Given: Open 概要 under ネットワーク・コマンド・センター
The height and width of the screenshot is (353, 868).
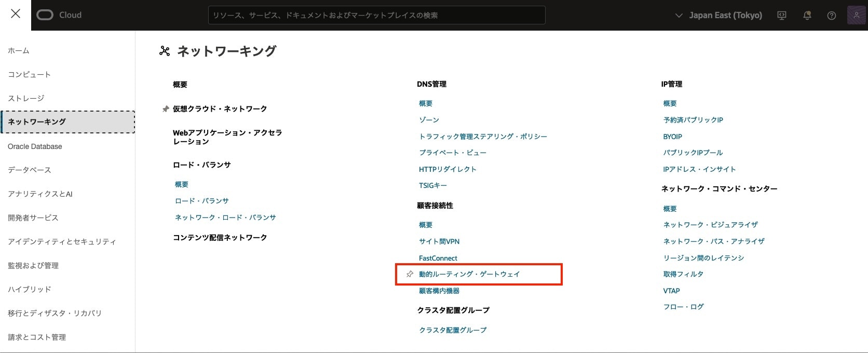Looking at the screenshot, I should (x=670, y=209).
